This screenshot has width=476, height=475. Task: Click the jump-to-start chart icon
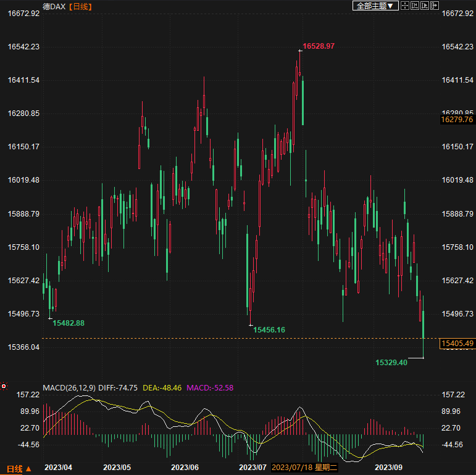[415, 6]
